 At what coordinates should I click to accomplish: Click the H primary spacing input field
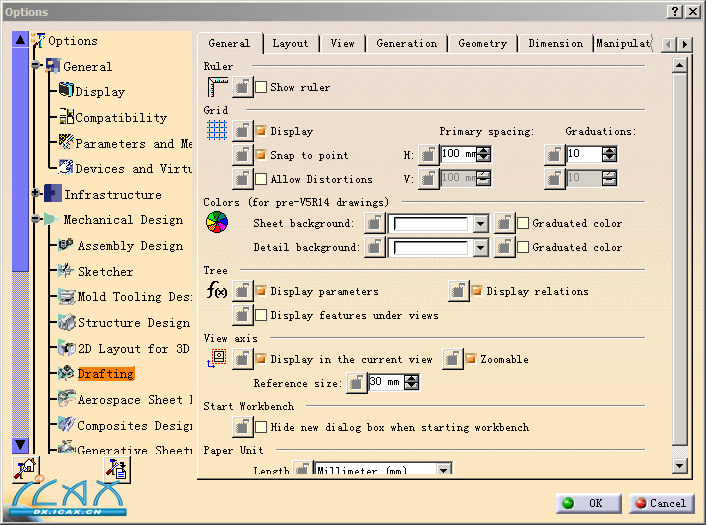(x=458, y=154)
